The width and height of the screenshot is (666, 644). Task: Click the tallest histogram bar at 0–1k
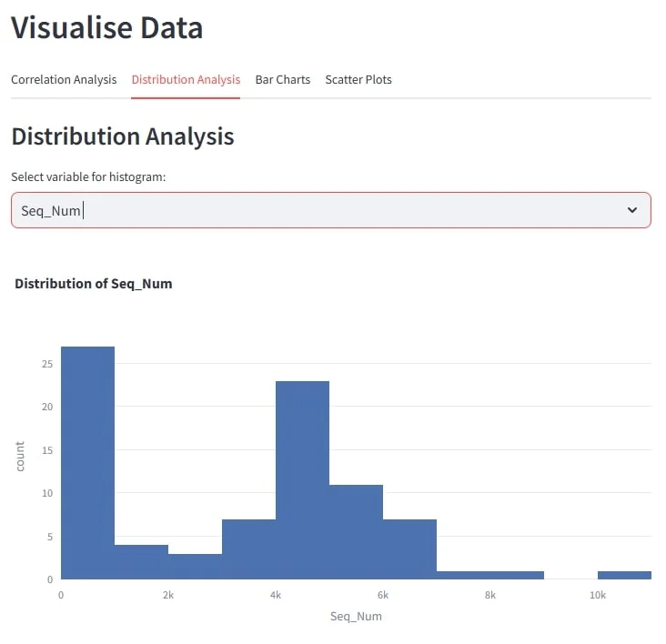coord(87,463)
